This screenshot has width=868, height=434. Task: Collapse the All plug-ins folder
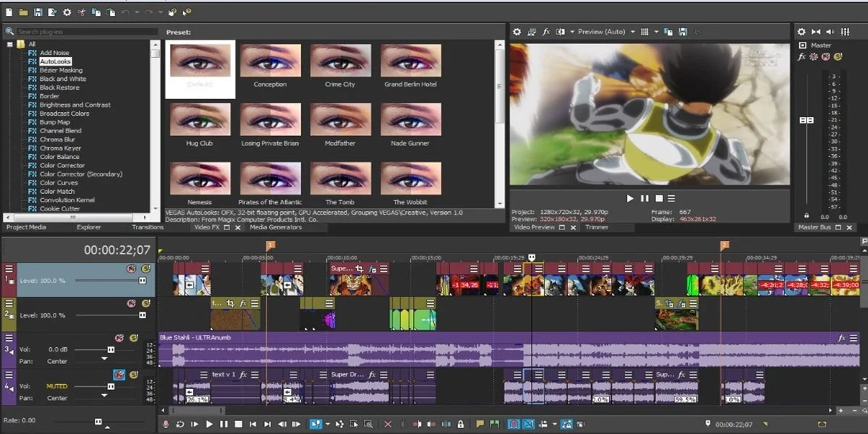click(x=10, y=44)
